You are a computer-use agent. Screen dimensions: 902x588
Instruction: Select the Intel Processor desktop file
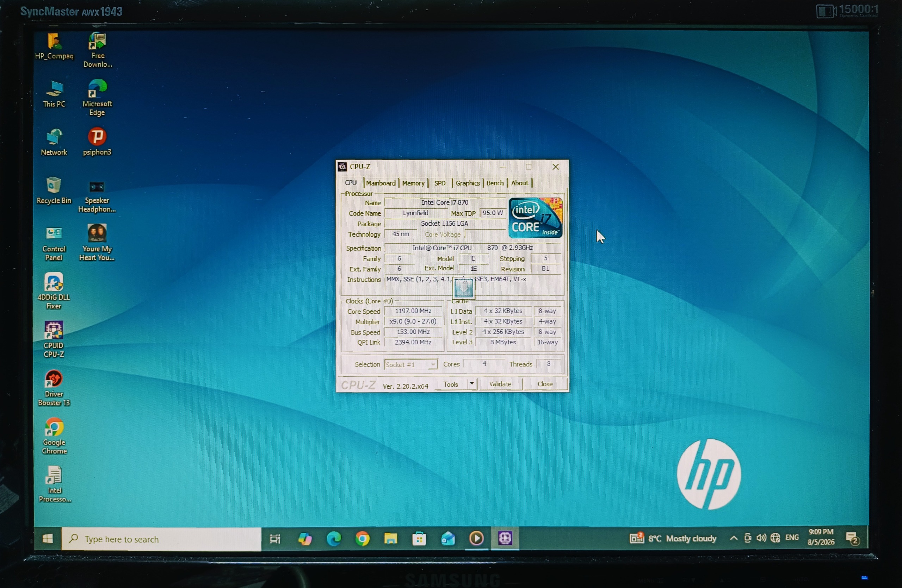pos(55,484)
